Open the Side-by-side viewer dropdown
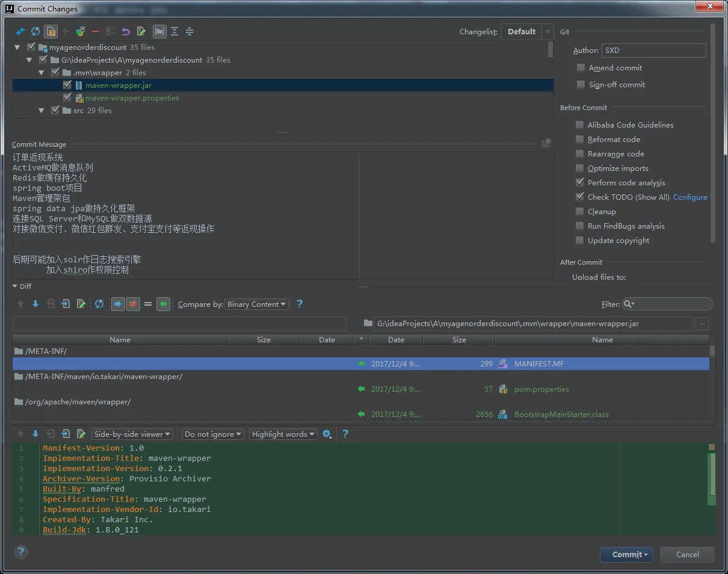 (x=132, y=434)
